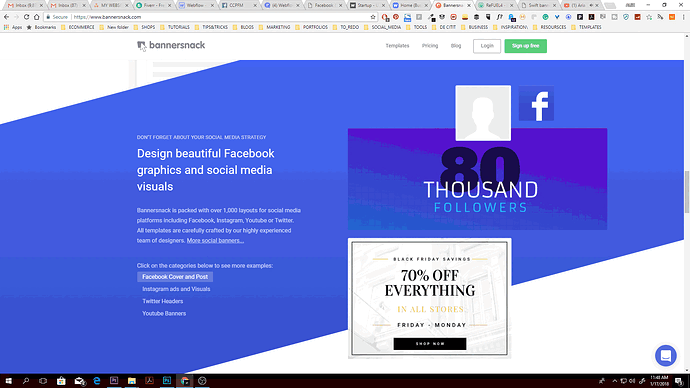690x388 pixels.
Task: Follow the More social banners link
Action: click(215, 241)
